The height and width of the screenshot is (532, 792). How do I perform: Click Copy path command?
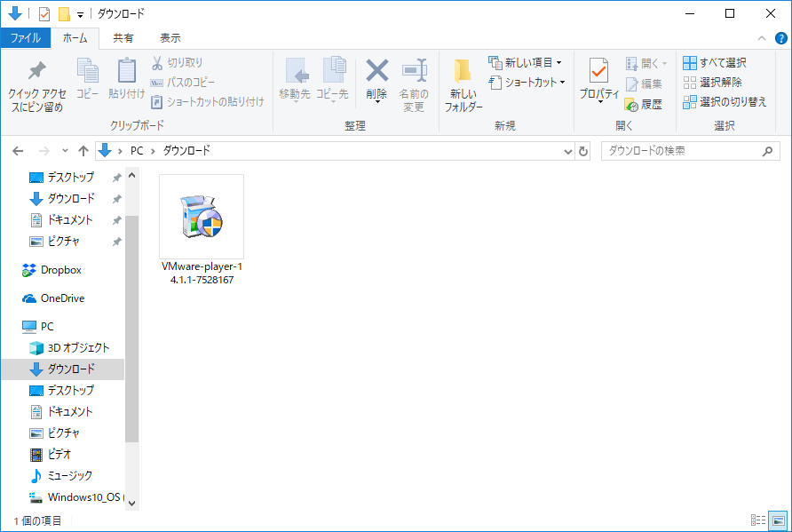coord(182,83)
